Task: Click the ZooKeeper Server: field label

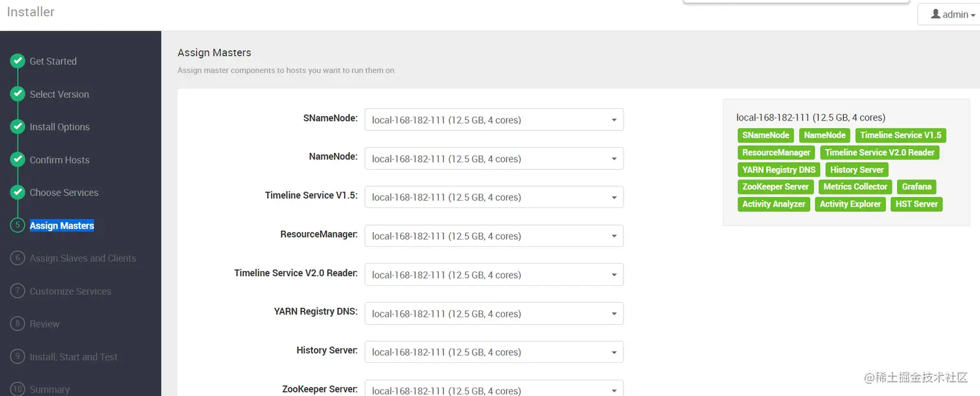Action: [x=320, y=389]
